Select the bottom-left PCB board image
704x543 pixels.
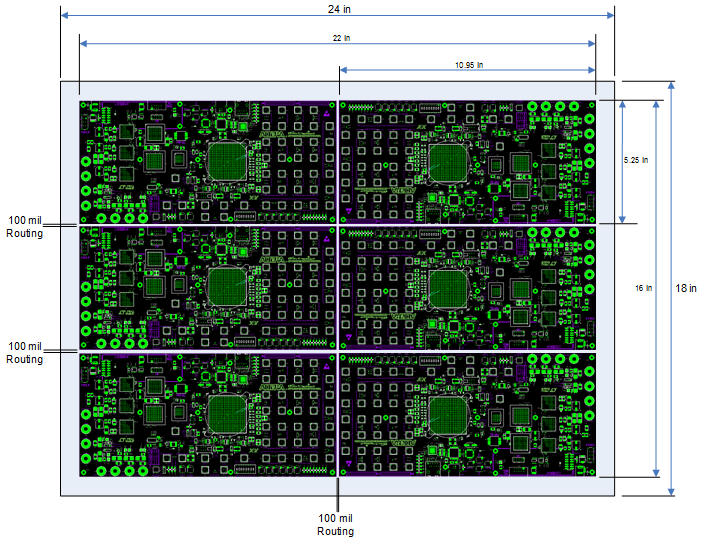point(207,415)
